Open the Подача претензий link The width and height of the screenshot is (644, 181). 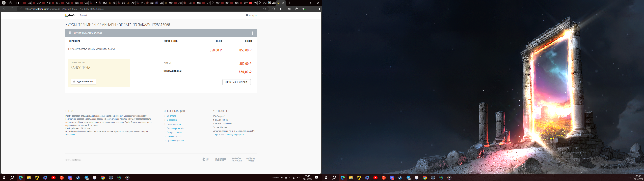click(x=175, y=129)
